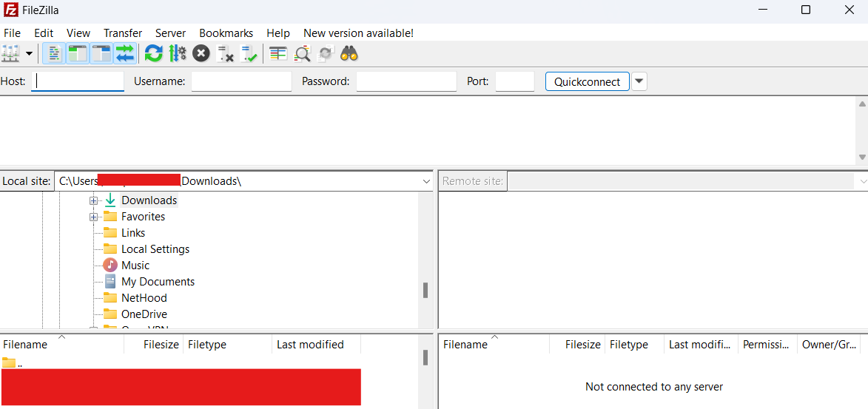Select Links folder in tree
Screen dimensions: 868x409
[133, 233]
